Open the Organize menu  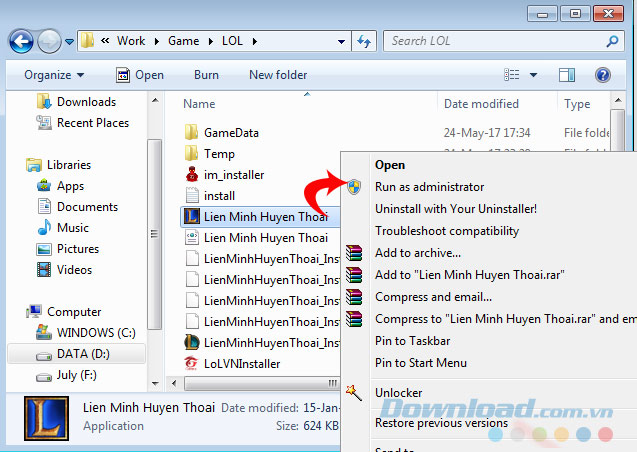click(54, 75)
